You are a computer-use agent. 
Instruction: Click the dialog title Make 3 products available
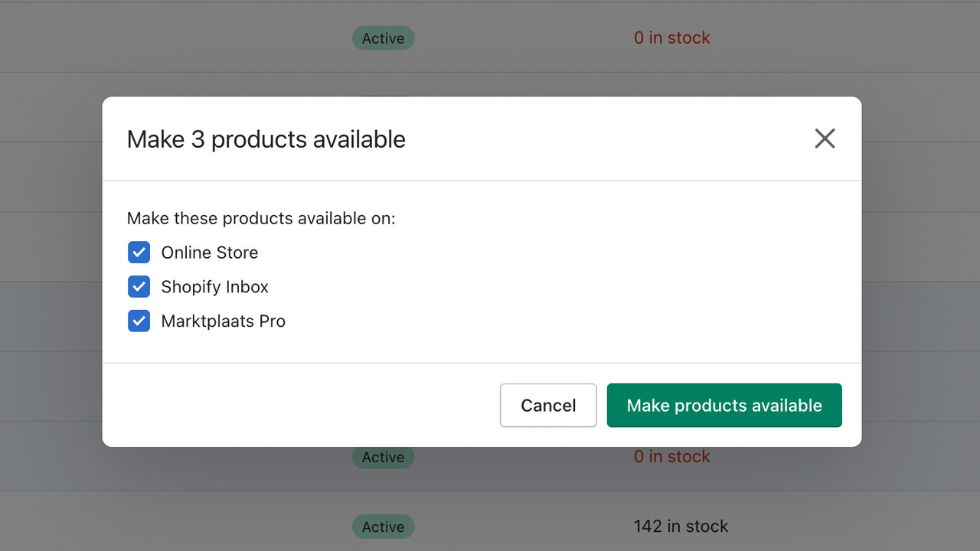point(266,139)
